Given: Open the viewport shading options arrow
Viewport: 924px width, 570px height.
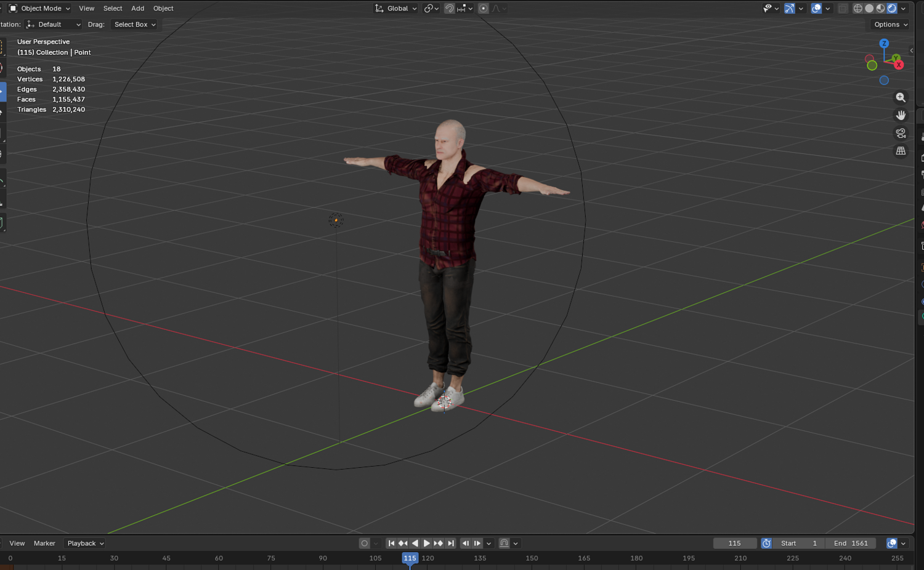Looking at the screenshot, I should 903,9.
